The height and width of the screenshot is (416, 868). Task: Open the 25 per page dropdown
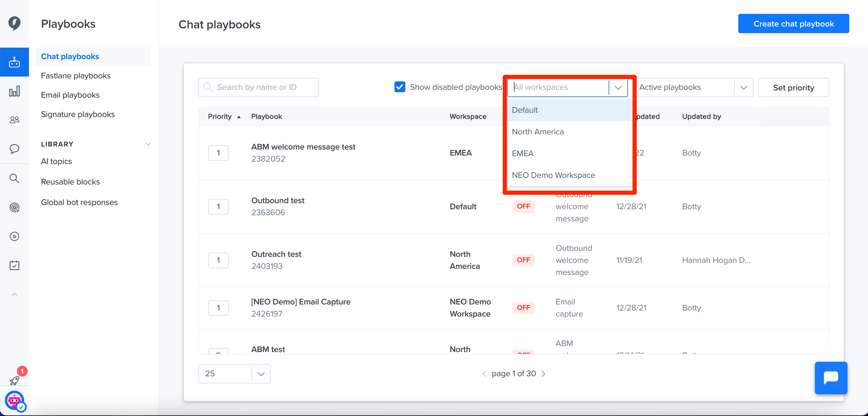pyautogui.click(x=235, y=373)
